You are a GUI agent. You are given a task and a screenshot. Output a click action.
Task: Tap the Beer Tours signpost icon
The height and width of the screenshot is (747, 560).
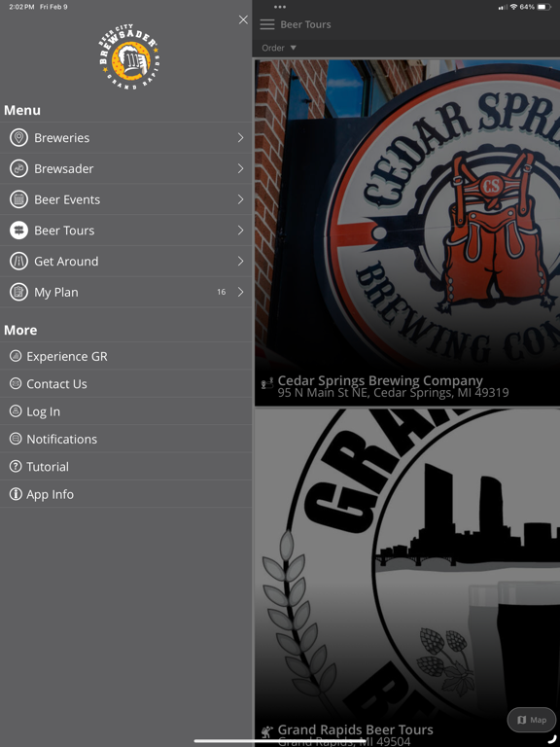pos(19,231)
